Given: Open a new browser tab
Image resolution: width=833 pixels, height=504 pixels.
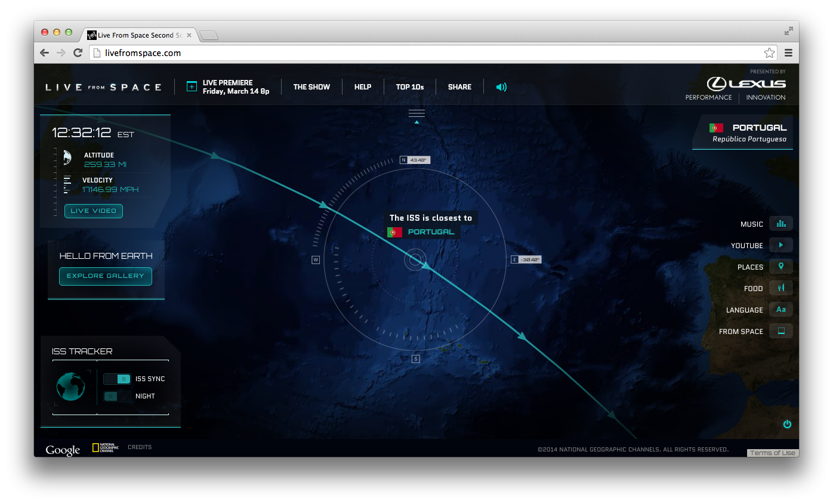Looking at the screenshot, I should coord(209,36).
